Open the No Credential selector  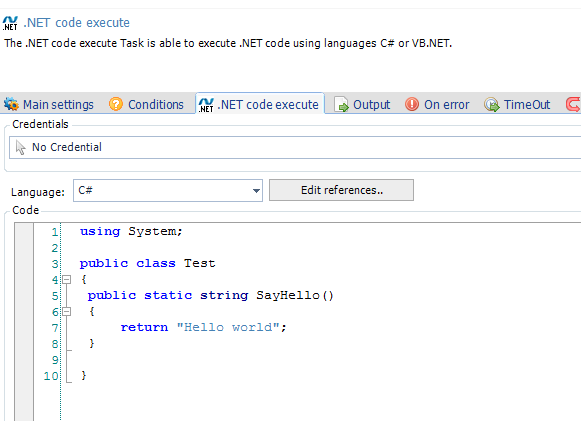tap(295, 147)
